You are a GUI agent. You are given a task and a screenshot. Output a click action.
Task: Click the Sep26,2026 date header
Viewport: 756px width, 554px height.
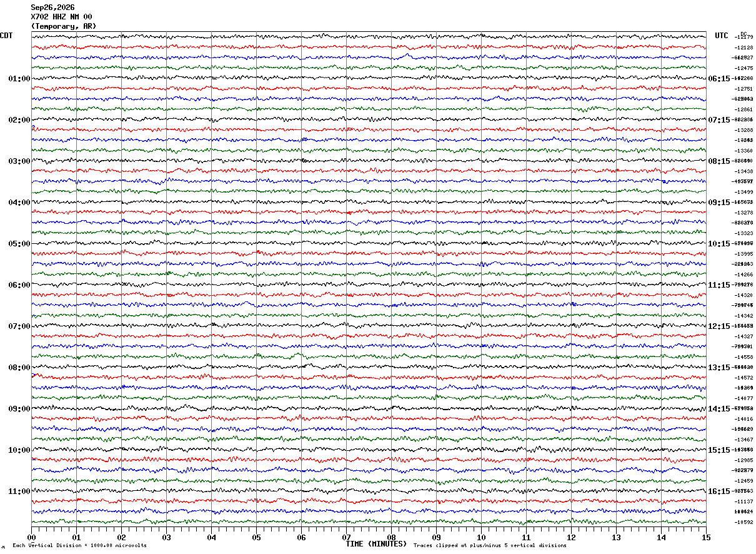pos(52,8)
